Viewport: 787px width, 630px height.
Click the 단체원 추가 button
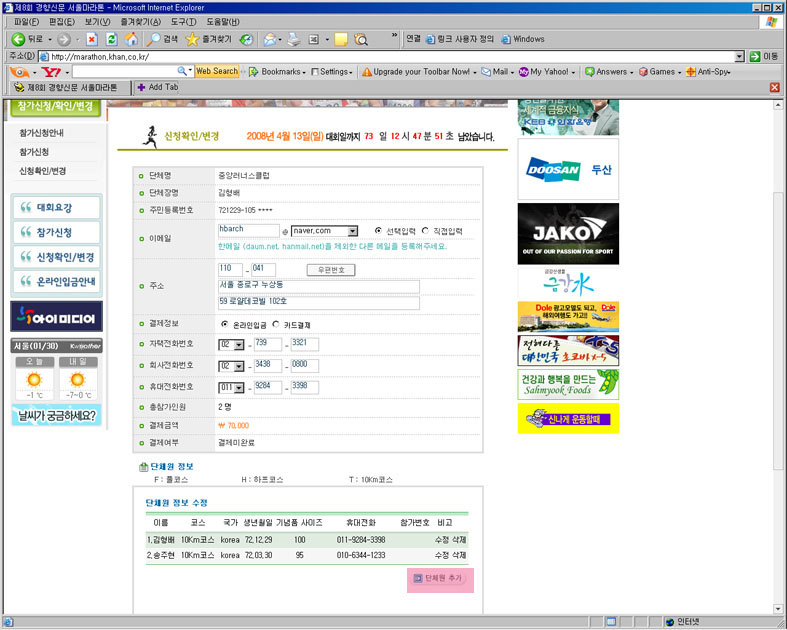point(440,578)
